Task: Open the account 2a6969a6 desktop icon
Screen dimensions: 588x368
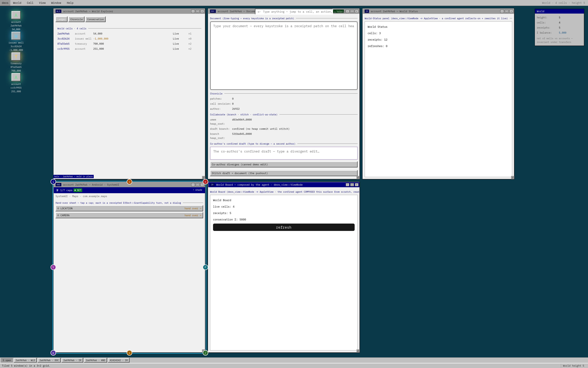Action: 16,15
